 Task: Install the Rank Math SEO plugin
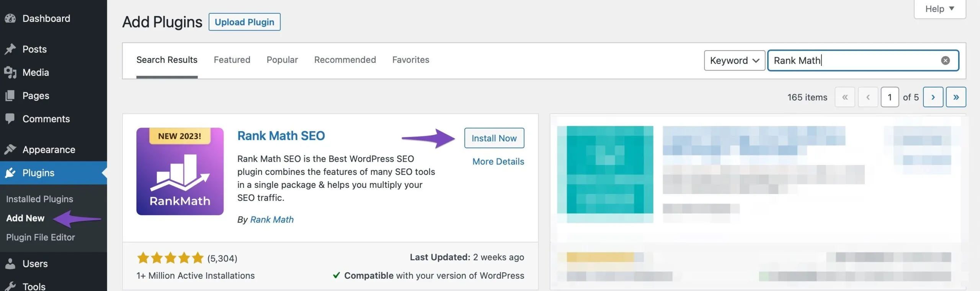(494, 138)
